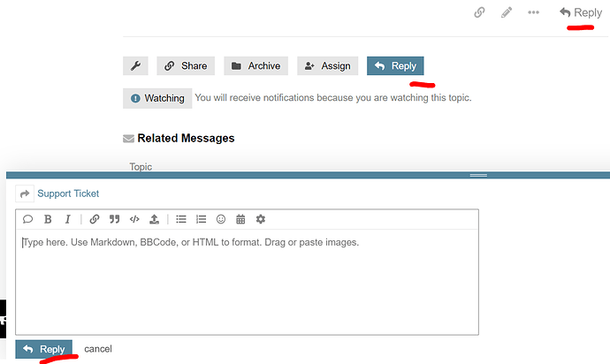Insert a blockquote in the composer
The width and height of the screenshot is (610, 364).
click(114, 219)
